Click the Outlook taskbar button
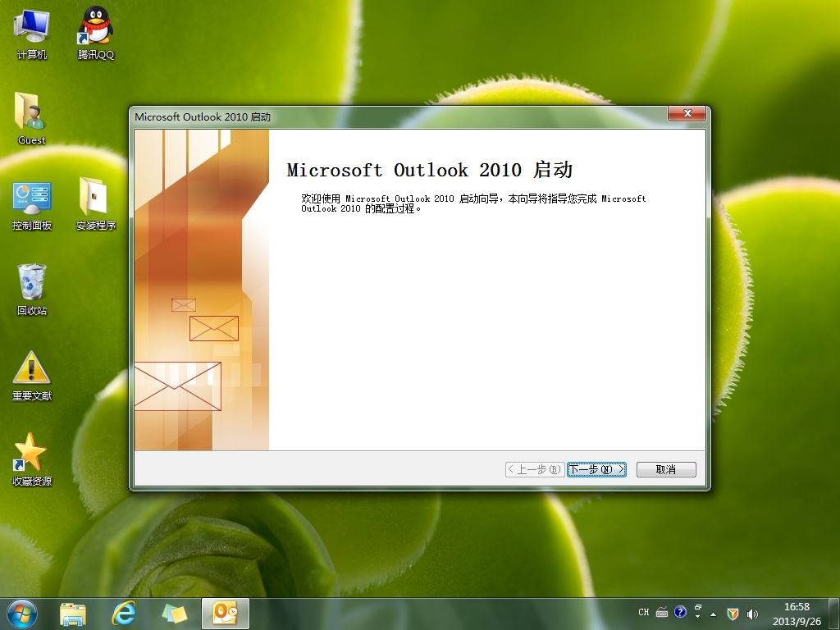The width and height of the screenshot is (840, 630). point(226,614)
